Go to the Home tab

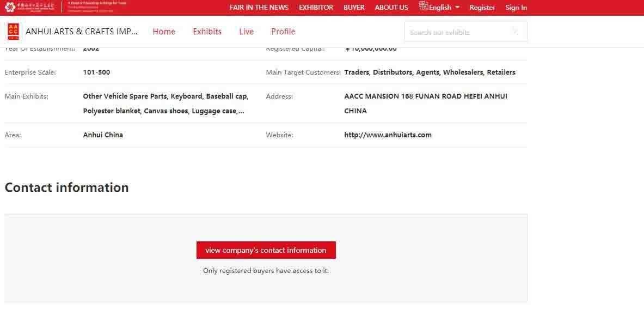164,32
